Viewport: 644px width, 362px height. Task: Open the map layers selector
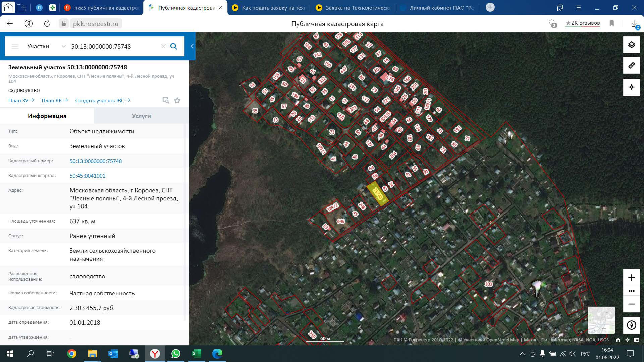631,45
